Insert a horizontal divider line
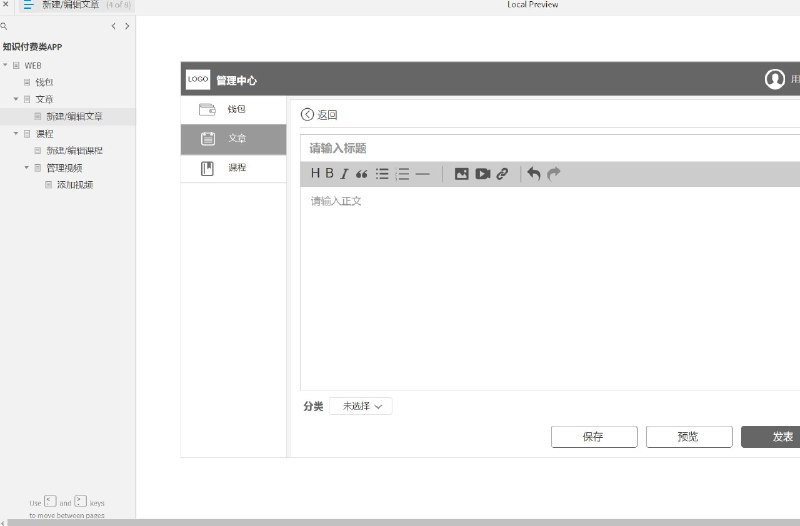800x526 pixels. point(422,174)
